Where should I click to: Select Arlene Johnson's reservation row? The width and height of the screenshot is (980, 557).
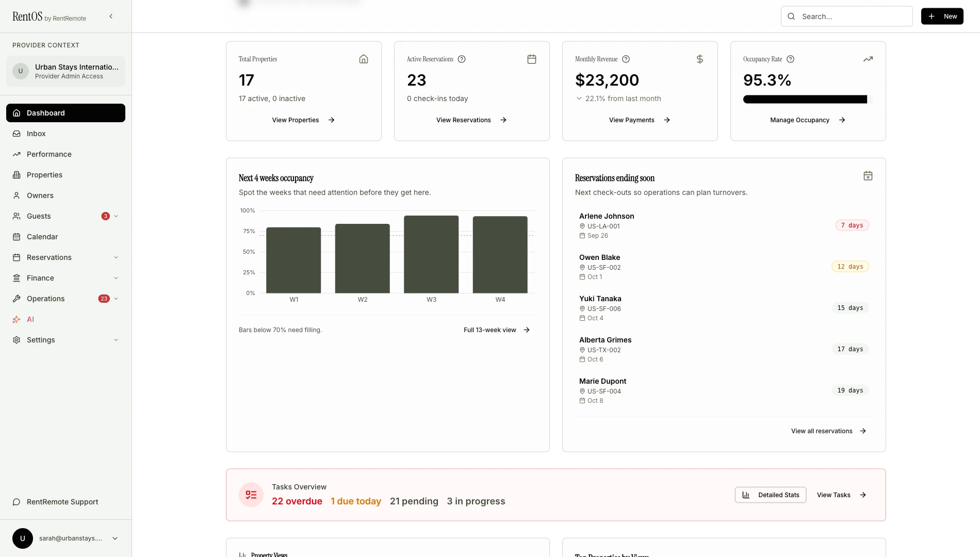click(724, 225)
